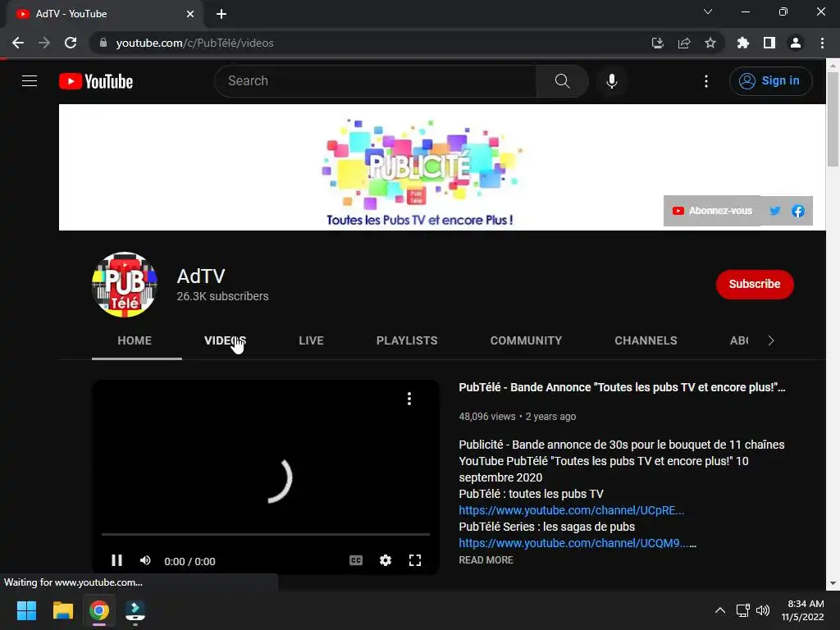Open the clock showing 8:34 AM
The height and width of the screenshot is (630, 840).
click(802, 610)
